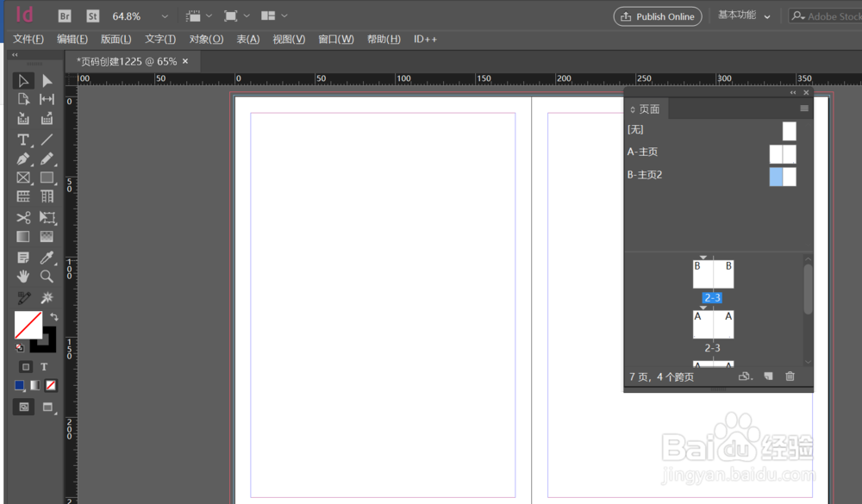The image size is (862, 504).
Task: Open the 视图(V) menu
Action: pos(289,39)
